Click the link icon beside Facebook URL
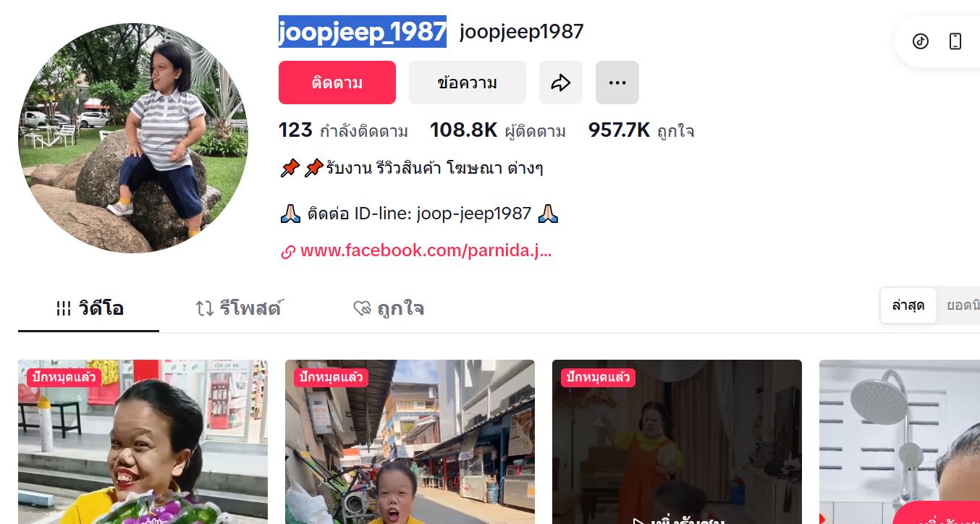 pos(288,252)
